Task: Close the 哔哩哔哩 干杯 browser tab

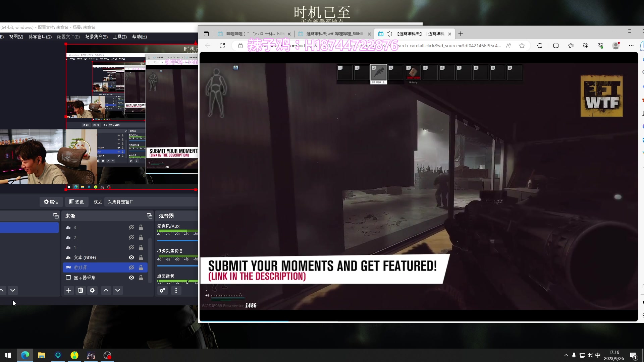Action: [x=289, y=34]
